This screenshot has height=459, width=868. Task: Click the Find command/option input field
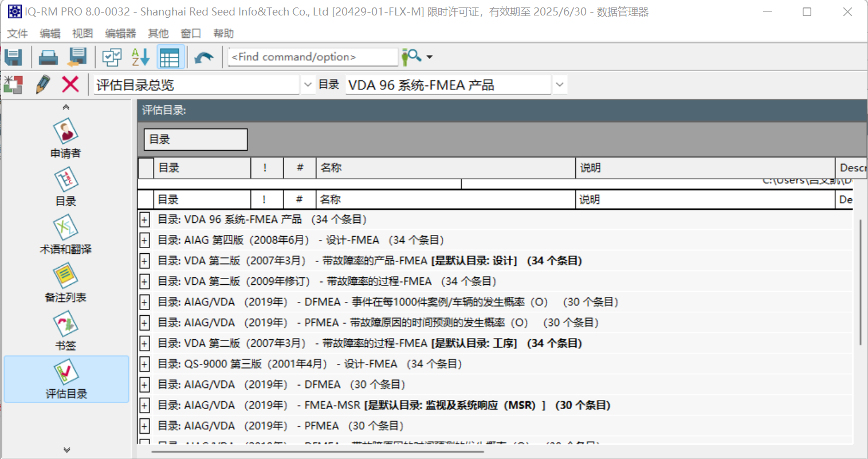click(313, 57)
